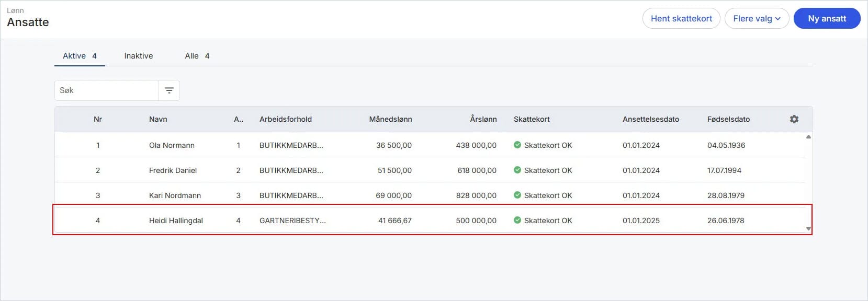Click Kari Nordmann's employment date 01.01.2024
This screenshot has width=868, height=301.
point(641,195)
